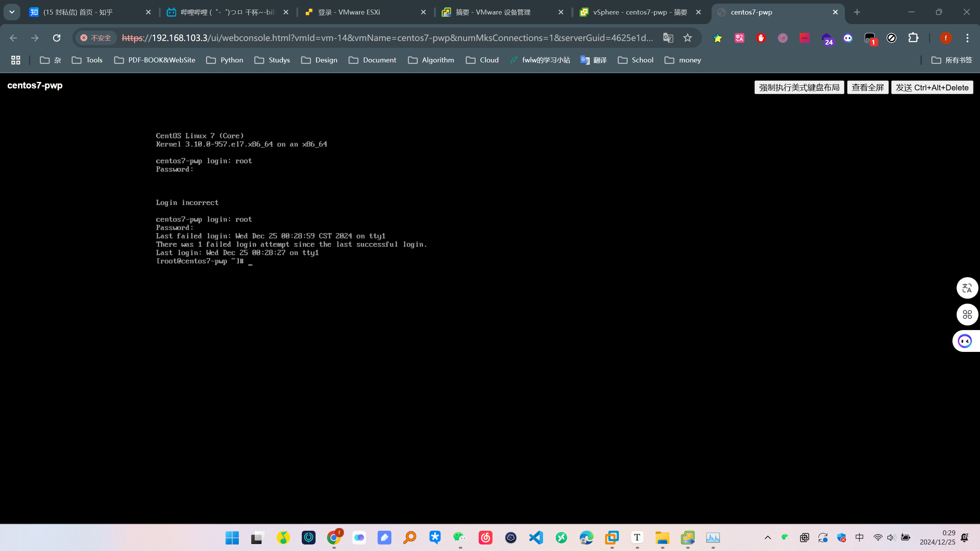This screenshot has width=980, height=551.
Task: Open the Algorithm bookmark folder
Action: pyautogui.click(x=431, y=60)
